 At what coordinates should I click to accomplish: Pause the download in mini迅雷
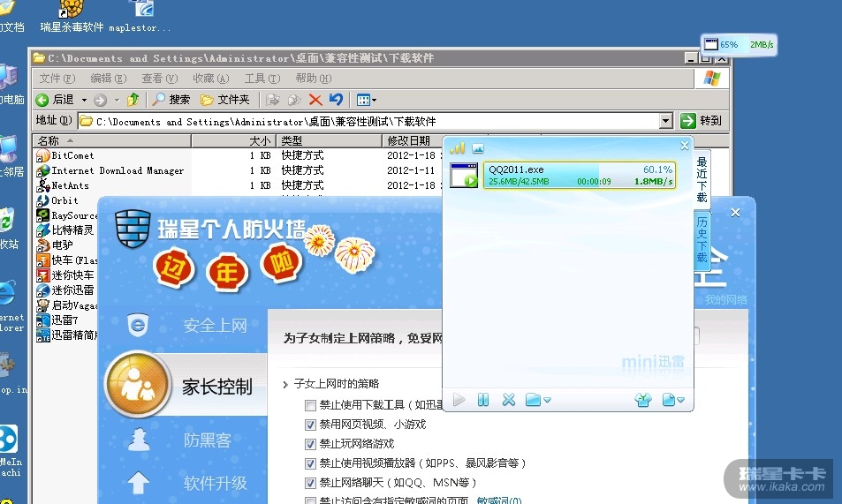click(x=483, y=400)
